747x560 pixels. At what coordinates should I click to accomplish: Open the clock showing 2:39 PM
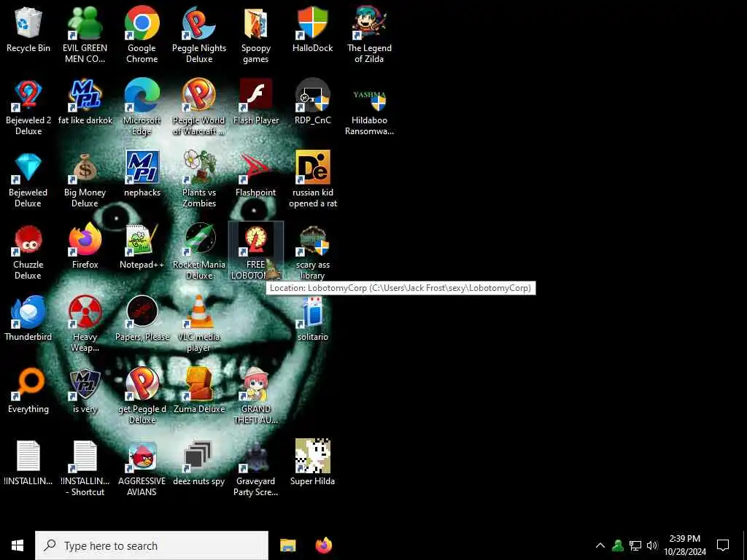click(x=685, y=545)
